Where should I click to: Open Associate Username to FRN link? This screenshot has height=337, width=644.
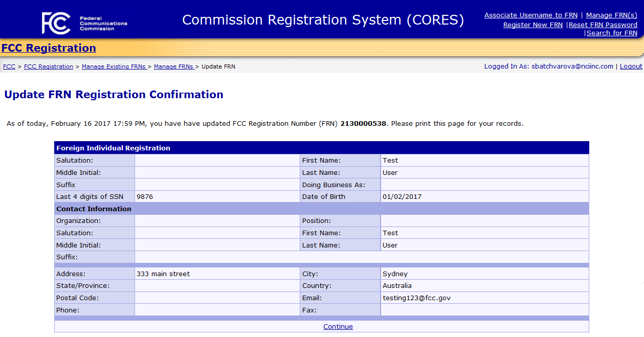(530, 15)
